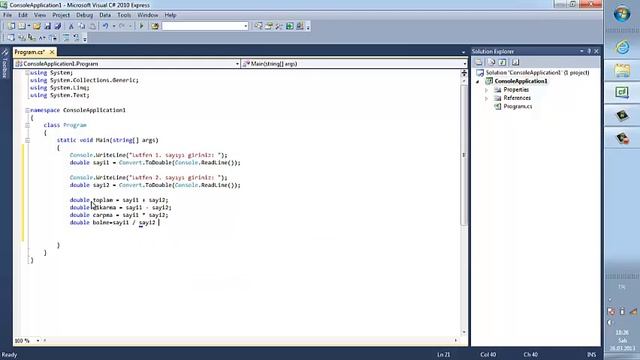This screenshot has width=640, height=360.
Task: Start debugging with the green play icon
Action: (142, 26)
